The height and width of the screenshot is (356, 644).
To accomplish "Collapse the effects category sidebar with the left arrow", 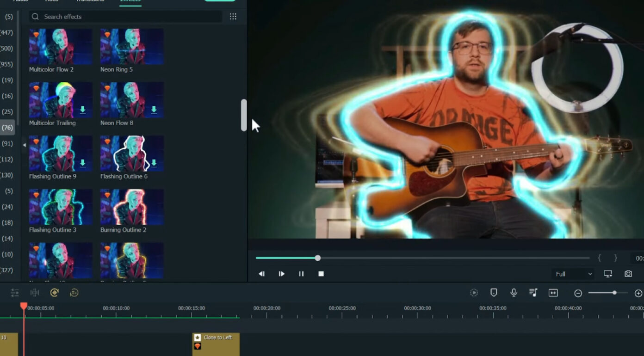I will pos(24,144).
